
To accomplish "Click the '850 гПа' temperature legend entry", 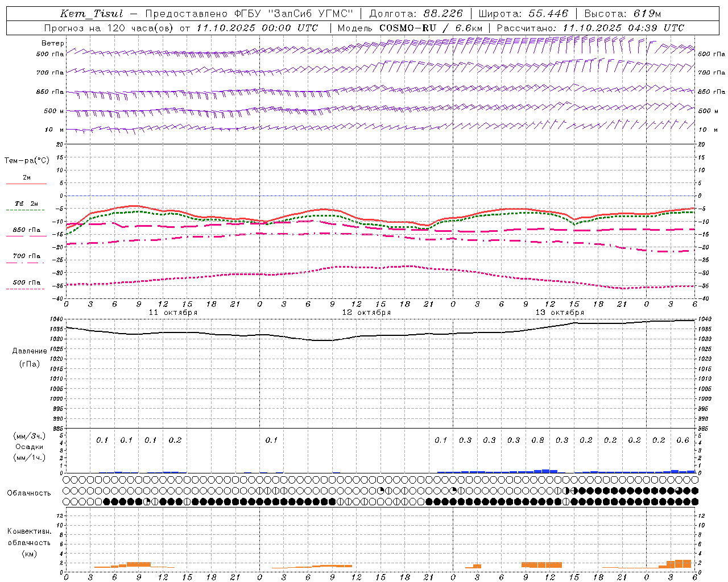I will point(27,230).
